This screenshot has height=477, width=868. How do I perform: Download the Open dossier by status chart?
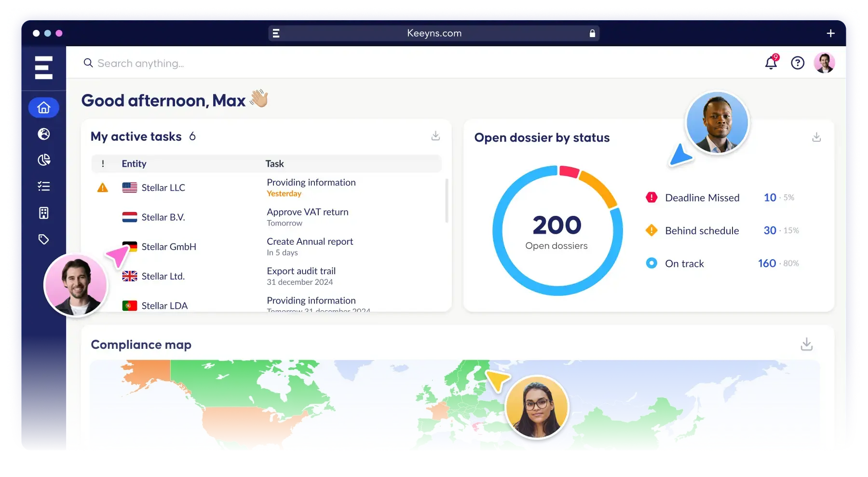[x=816, y=137]
